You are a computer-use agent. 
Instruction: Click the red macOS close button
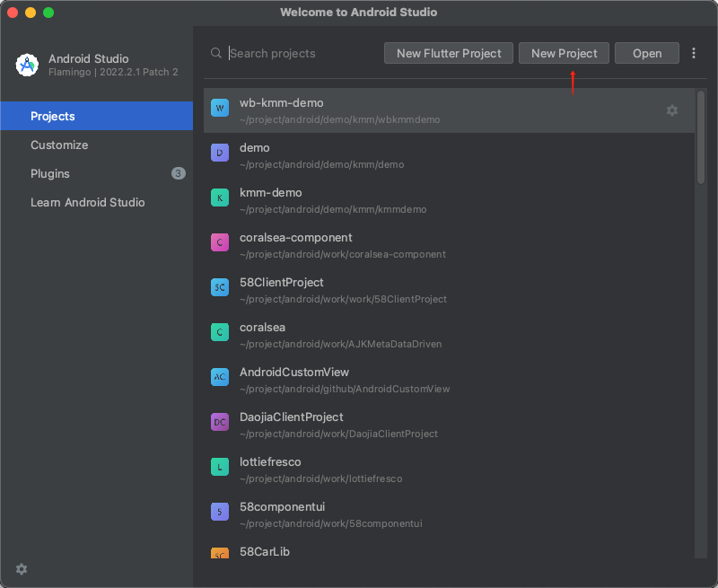13,13
